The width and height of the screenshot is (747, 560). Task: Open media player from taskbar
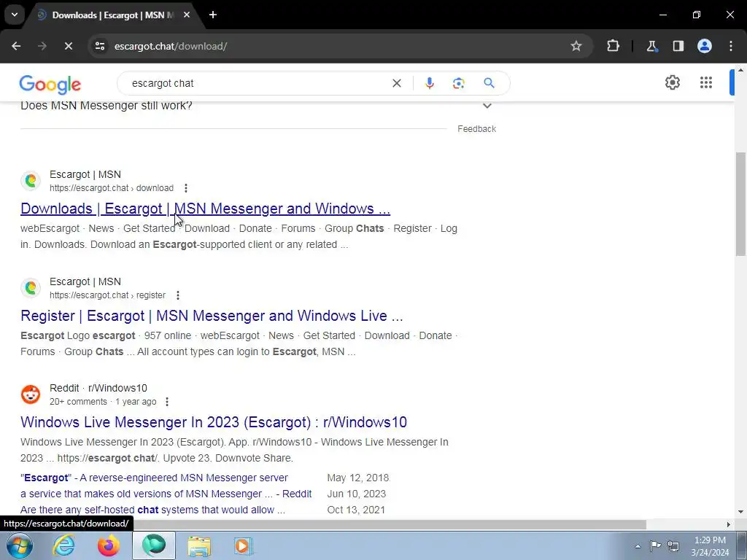click(244, 545)
